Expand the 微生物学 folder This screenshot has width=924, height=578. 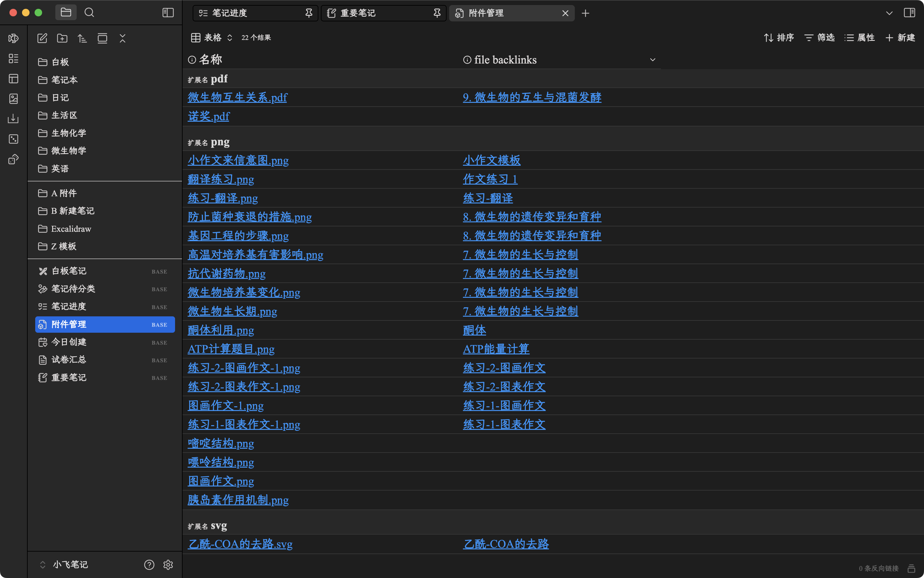tap(69, 151)
